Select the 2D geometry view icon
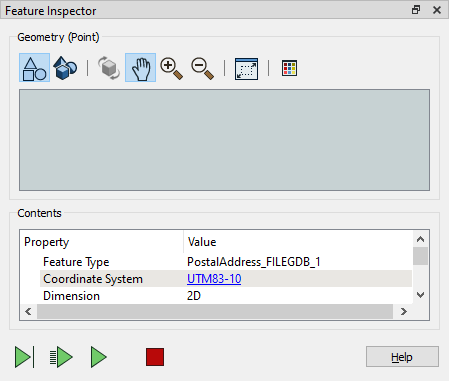This screenshot has width=449, height=381. pos(34,68)
